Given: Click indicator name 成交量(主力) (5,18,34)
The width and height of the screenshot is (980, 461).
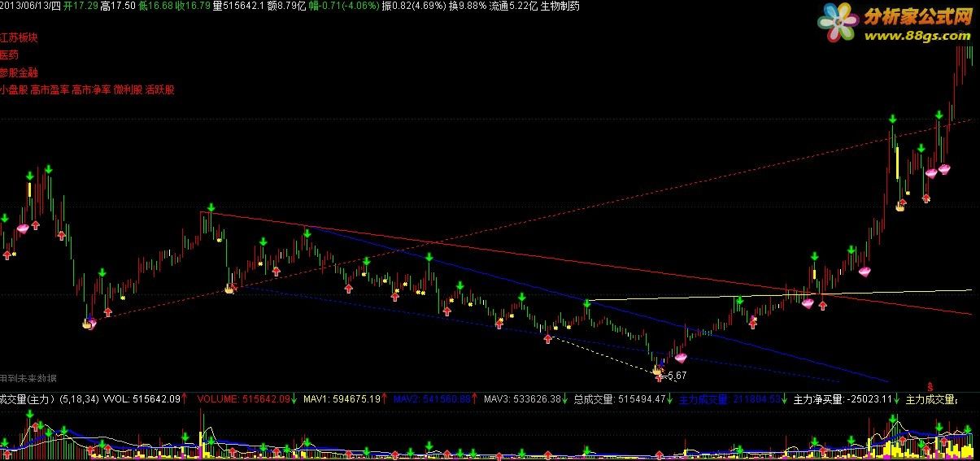Looking at the screenshot, I should (49, 399).
